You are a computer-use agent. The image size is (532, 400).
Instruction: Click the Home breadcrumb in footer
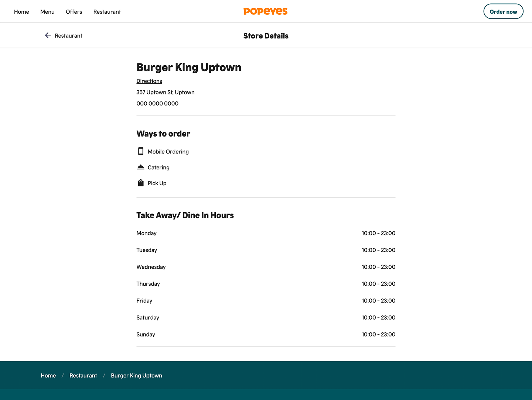pos(48,376)
